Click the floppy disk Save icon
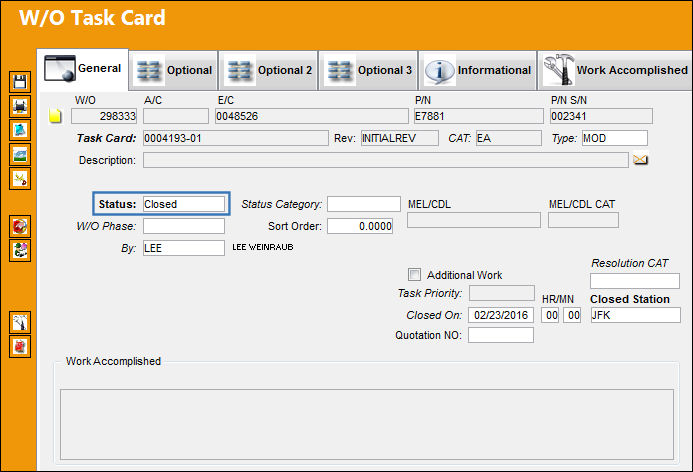Screen dimensions: 693x472 point(20,82)
